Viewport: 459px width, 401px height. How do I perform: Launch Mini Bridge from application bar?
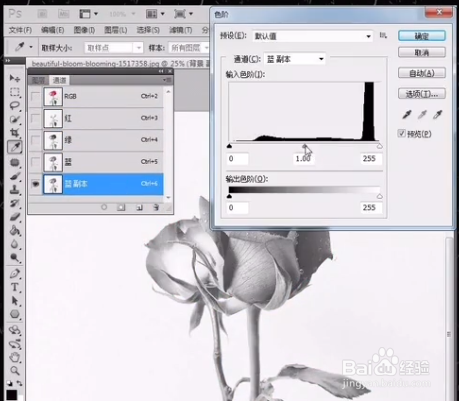click(x=63, y=14)
